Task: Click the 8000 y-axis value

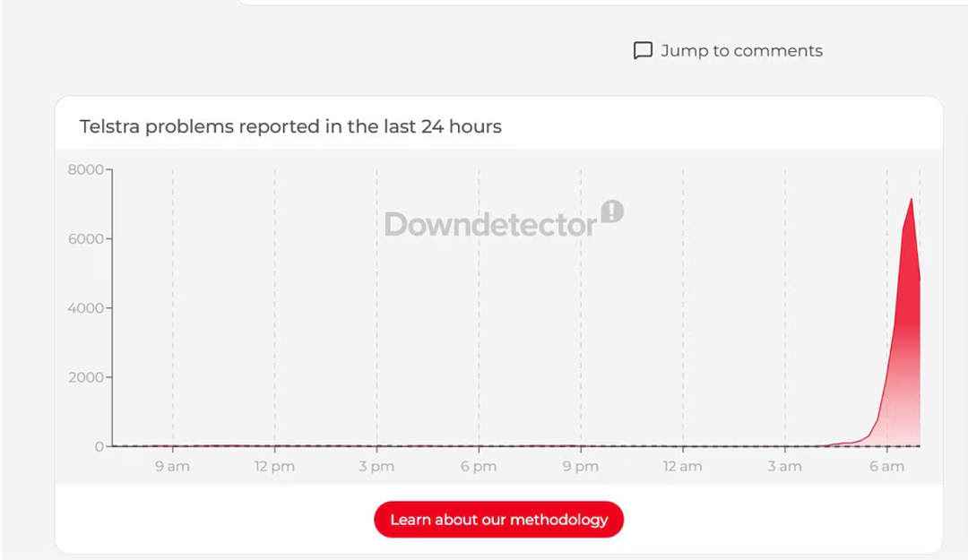Action: pos(86,169)
